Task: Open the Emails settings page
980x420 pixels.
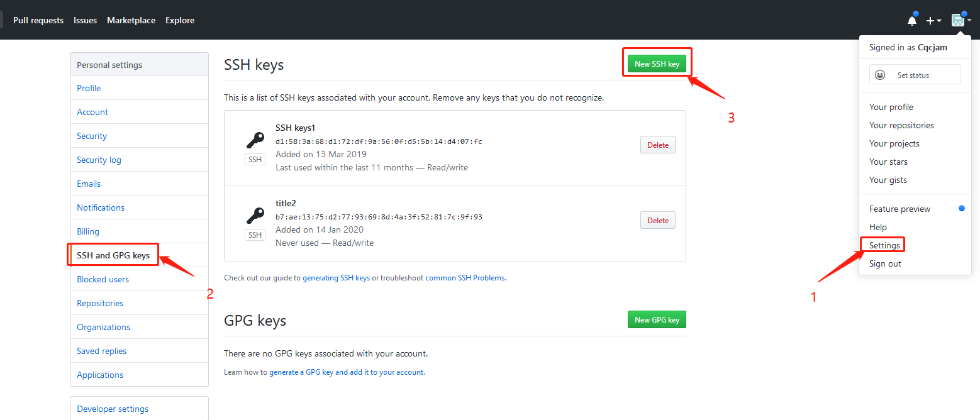Action: click(x=139, y=184)
